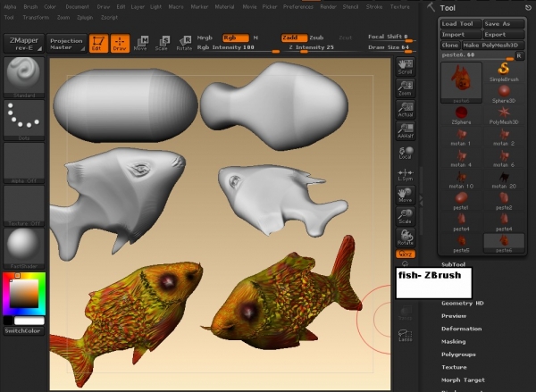The image size is (536, 392).
Task: Select the Standard brush thumbnail
Action: point(23,78)
